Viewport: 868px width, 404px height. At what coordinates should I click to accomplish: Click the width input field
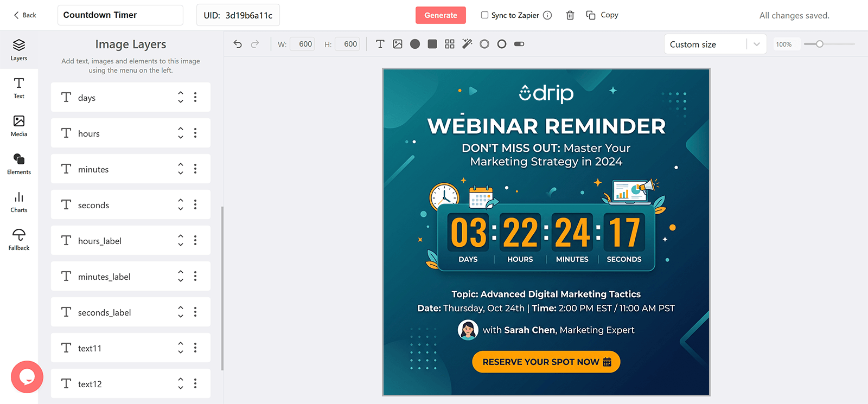click(302, 44)
